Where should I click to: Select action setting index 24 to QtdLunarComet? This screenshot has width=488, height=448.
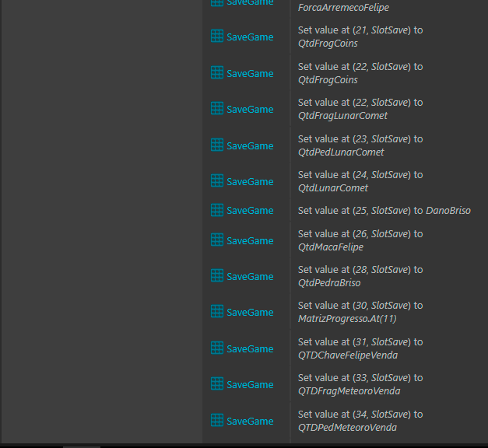click(x=360, y=181)
